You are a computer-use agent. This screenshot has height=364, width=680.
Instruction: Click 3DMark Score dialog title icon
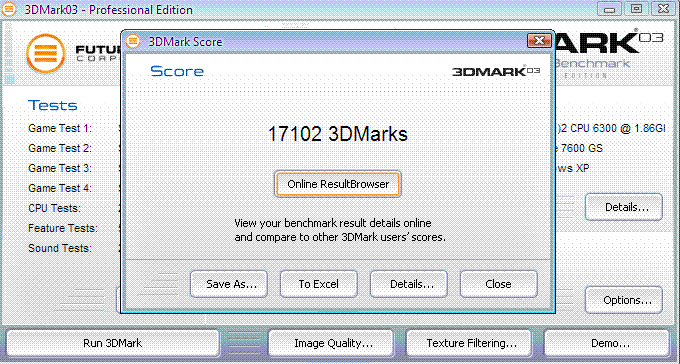point(133,41)
